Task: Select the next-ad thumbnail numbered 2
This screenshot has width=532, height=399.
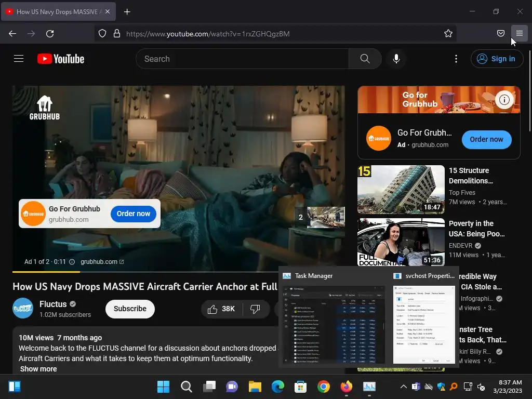Action: [x=320, y=217]
